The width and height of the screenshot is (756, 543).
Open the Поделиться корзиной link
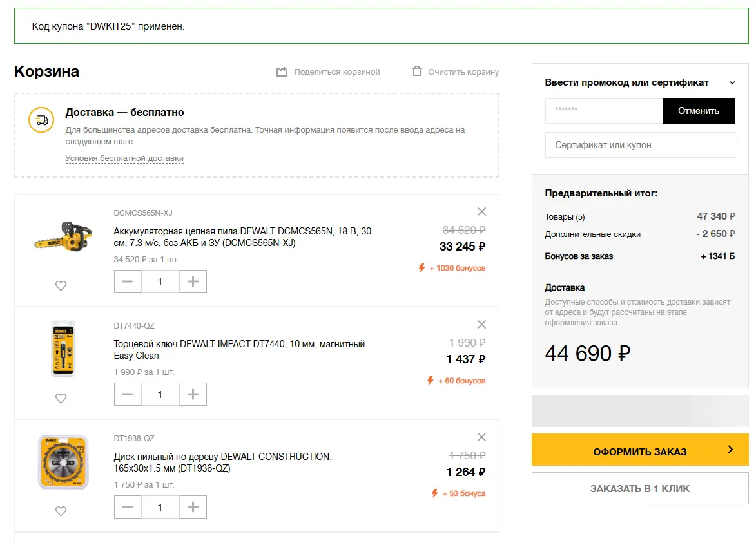[x=337, y=71]
